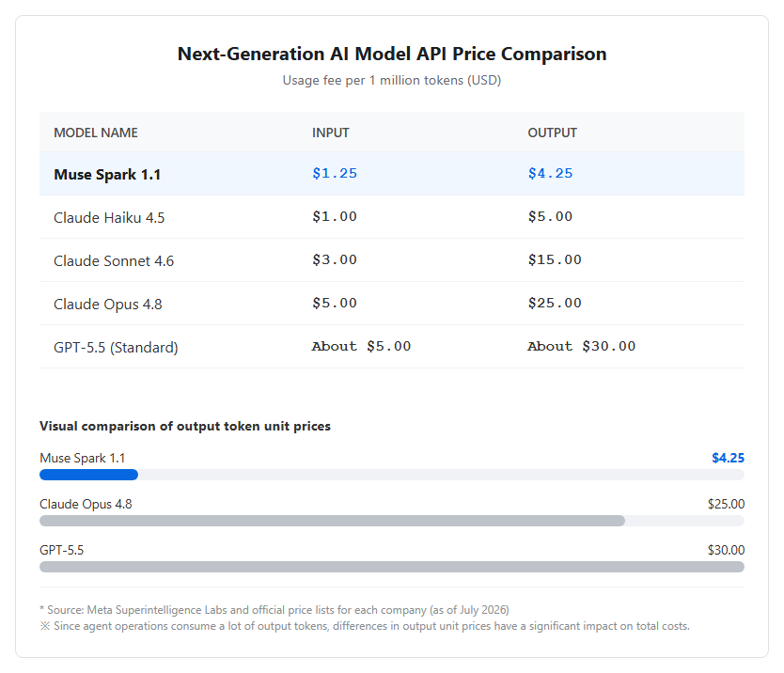Click the gray Claude Opus 4.8 bar

click(332, 521)
